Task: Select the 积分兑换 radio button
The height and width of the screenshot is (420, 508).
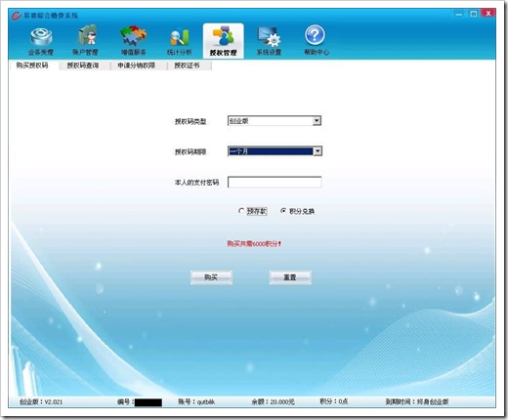Action: pos(283,211)
